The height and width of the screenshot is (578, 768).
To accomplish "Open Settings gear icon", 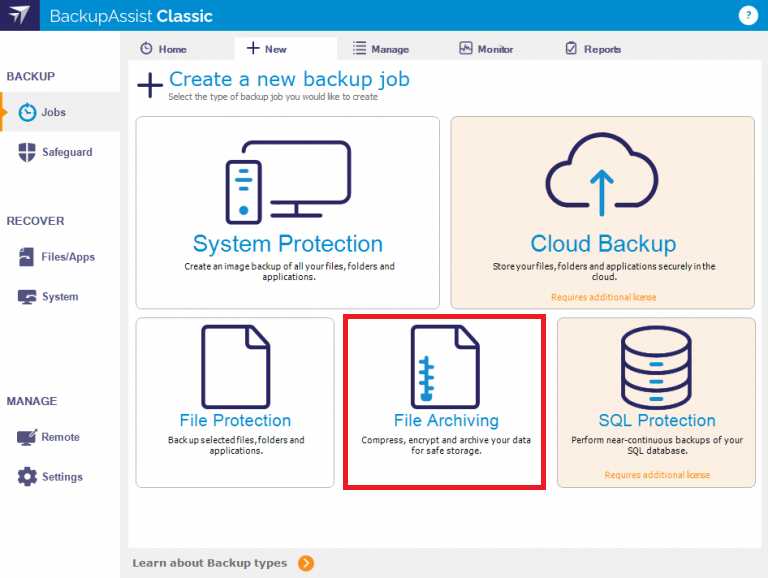I will 27,477.
